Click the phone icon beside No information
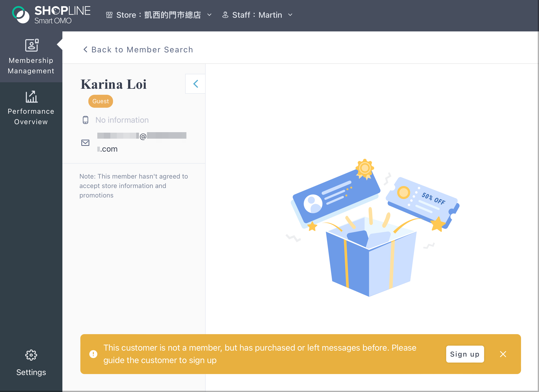Viewport: 539px width, 392px height. pyautogui.click(x=85, y=120)
